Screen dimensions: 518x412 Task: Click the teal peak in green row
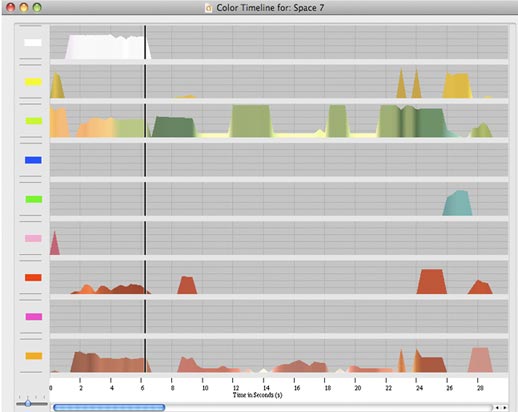click(x=458, y=203)
